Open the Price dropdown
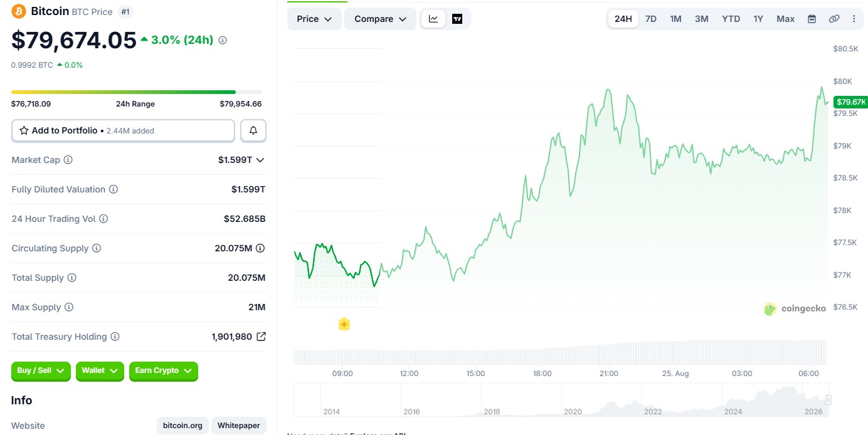 [x=314, y=19]
